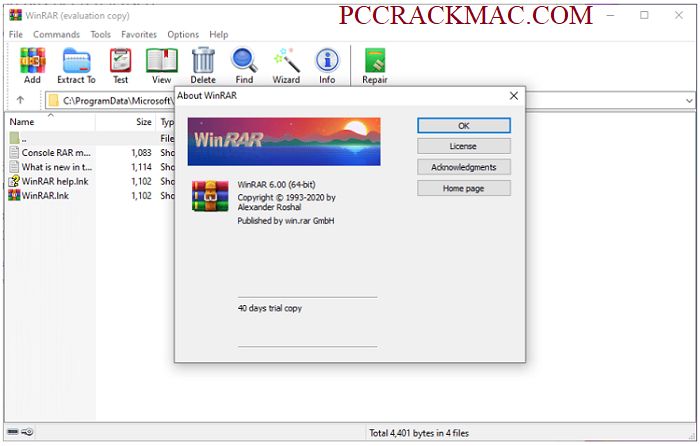Open the Help menu

[x=219, y=34]
